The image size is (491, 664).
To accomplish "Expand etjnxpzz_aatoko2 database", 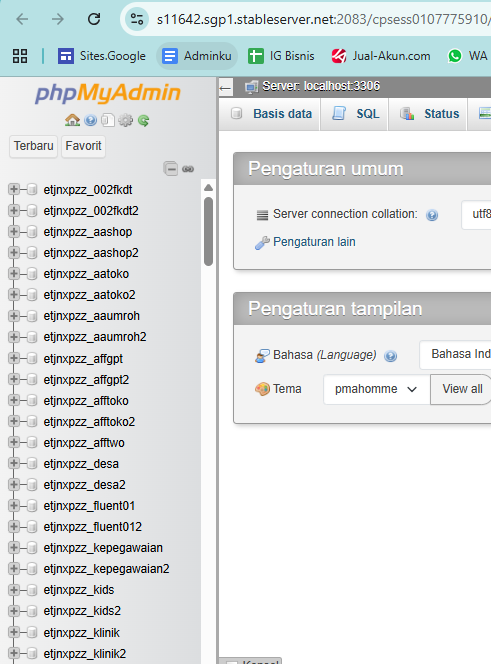I will [14, 295].
